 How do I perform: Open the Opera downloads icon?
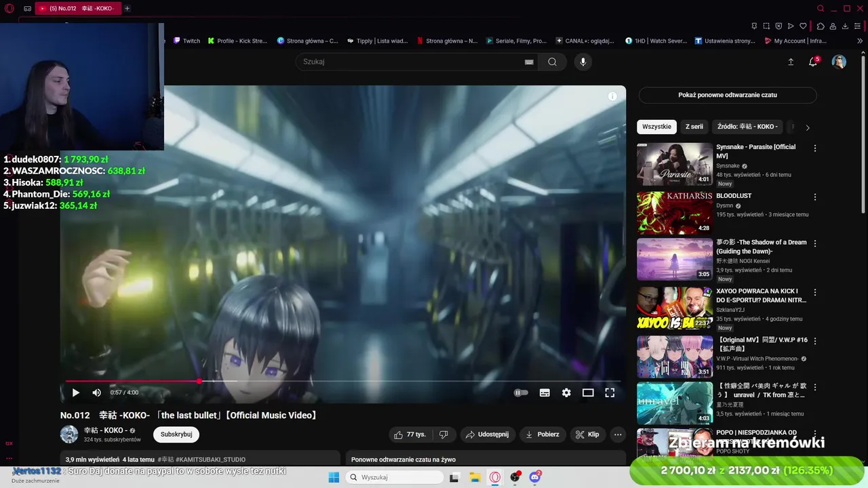(x=845, y=26)
